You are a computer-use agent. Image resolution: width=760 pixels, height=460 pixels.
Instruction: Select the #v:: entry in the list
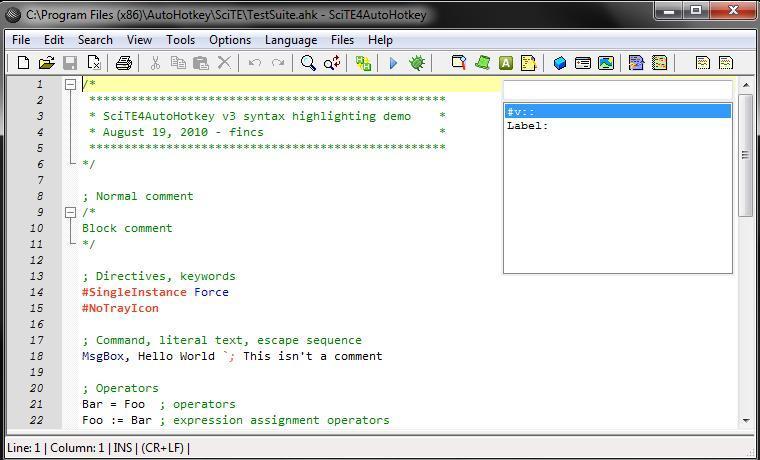pyautogui.click(x=617, y=112)
